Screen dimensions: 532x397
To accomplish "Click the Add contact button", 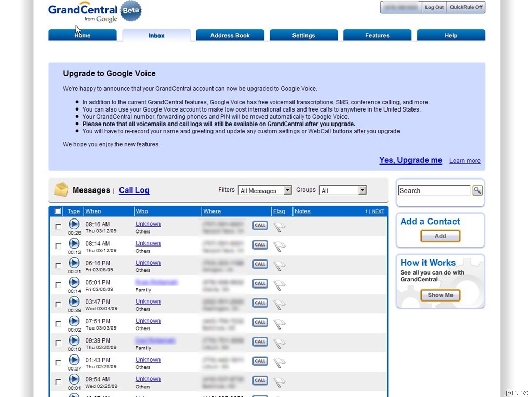I will tap(441, 236).
